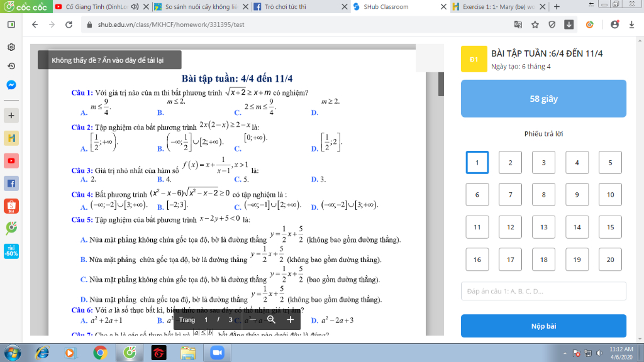Image resolution: width=644 pixels, height=362 pixels.
Task: Mute audio on Cố Giang Tình tab
Action: click(x=135, y=6)
